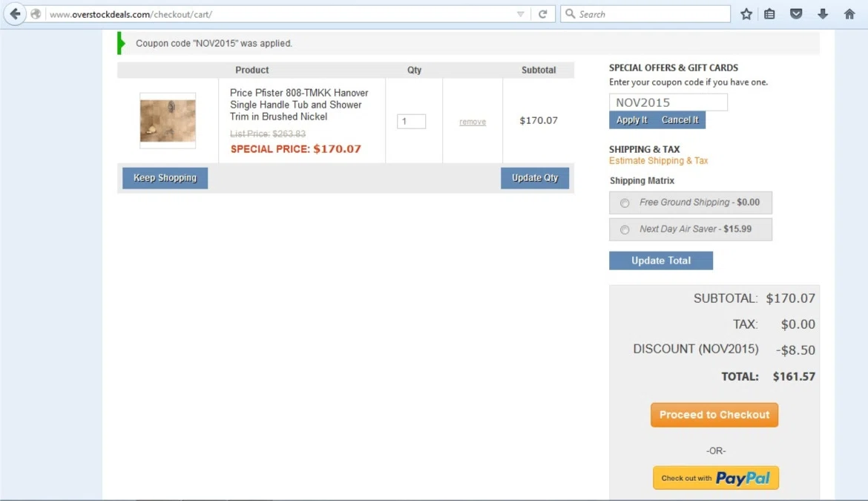Click the DISCOUNT (NOV2015) label
The width and height of the screenshot is (868, 501).
[696, 350]
